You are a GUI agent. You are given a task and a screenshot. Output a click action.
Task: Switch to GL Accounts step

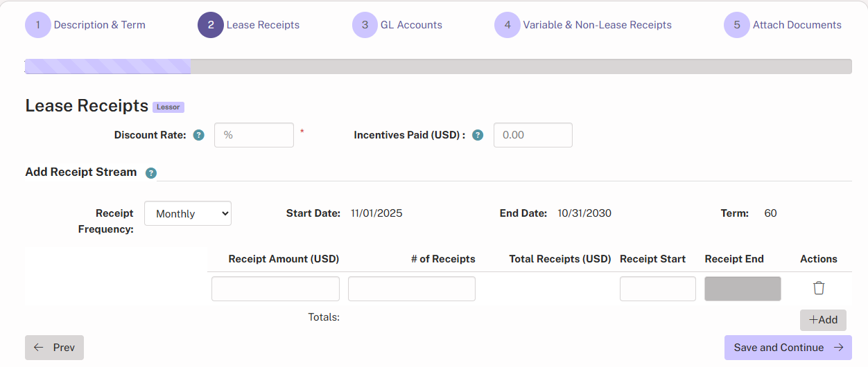(411, 25)
